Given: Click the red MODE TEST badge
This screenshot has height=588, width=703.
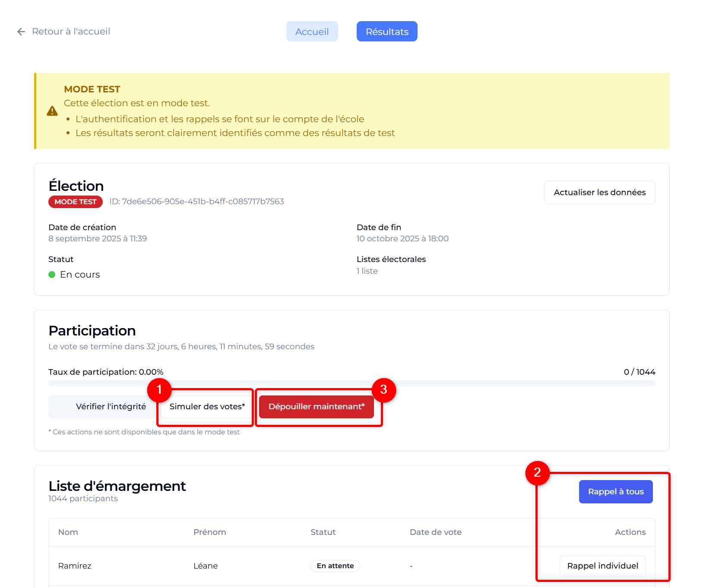Looking at the screenshot, I should coord(76,202).
